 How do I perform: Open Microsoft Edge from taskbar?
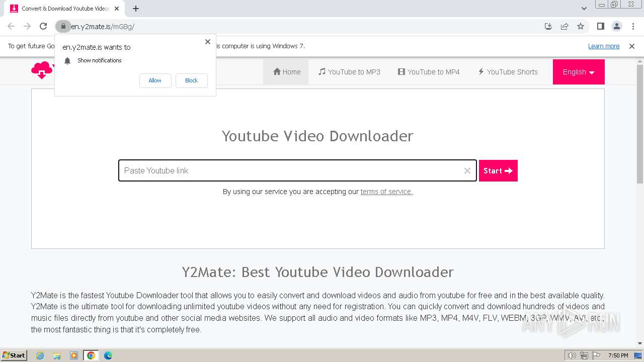pos(108,355)
